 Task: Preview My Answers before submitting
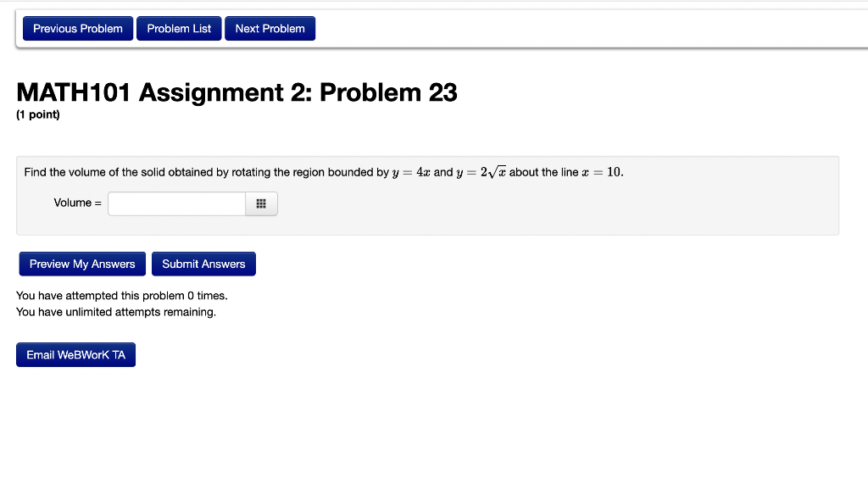click(x=81, y=264)
